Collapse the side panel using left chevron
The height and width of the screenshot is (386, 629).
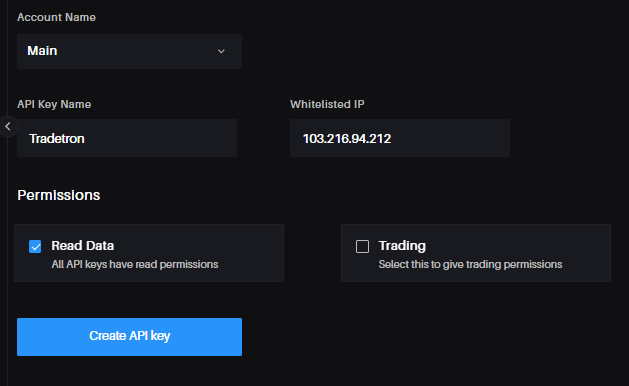pos(8,126)
